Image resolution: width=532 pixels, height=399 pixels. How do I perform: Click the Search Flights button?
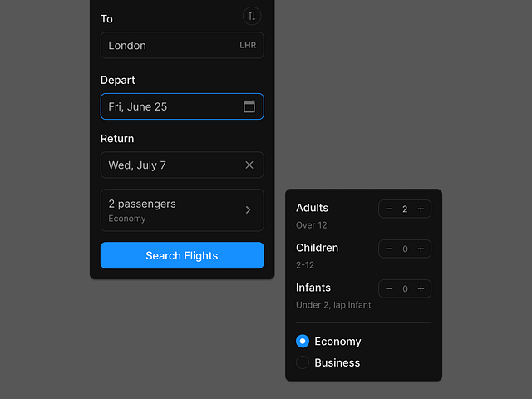click(x=182, y=255)
